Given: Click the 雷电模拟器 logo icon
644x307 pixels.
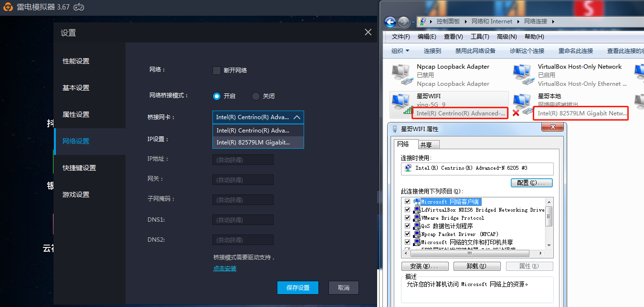Looking at the screenshot, I should [x=8, y=7].
